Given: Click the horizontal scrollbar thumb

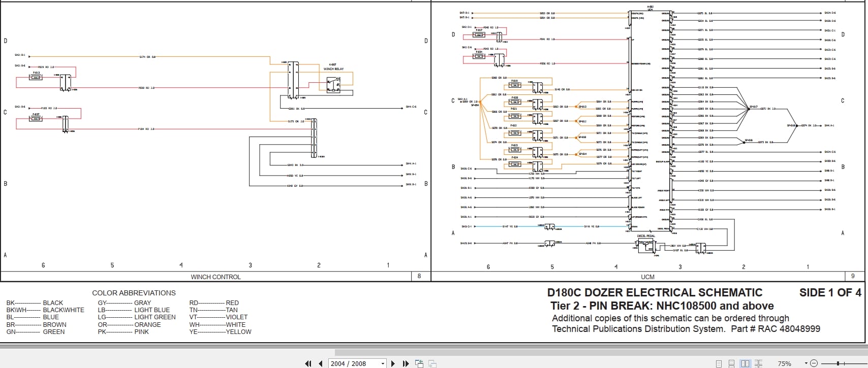Looking at the screenshot, I should pyautogui.click(x=600, y=352).
